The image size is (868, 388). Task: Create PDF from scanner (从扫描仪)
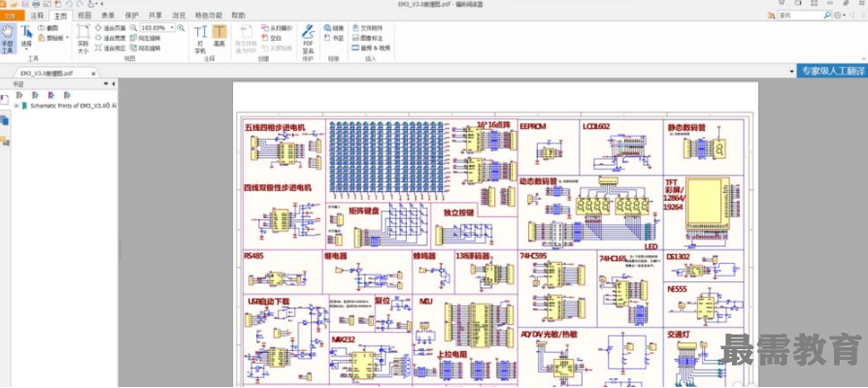[x=277, y=27]
